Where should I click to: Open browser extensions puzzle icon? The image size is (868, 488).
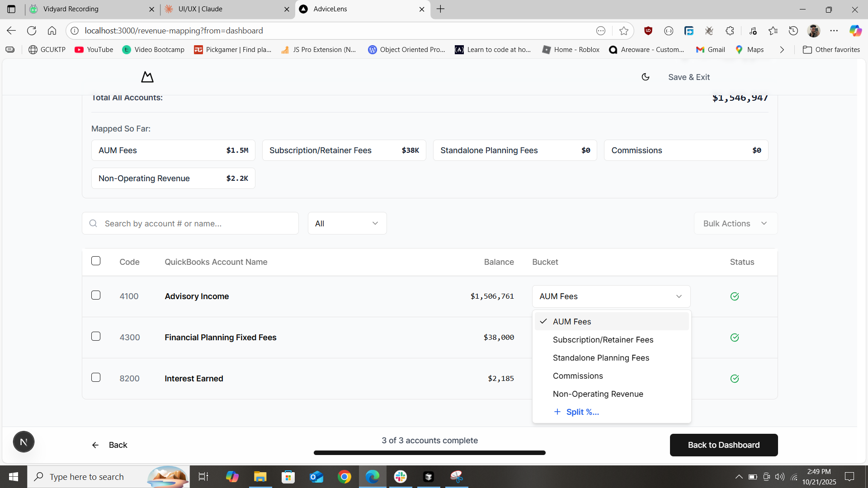(730, 31)
